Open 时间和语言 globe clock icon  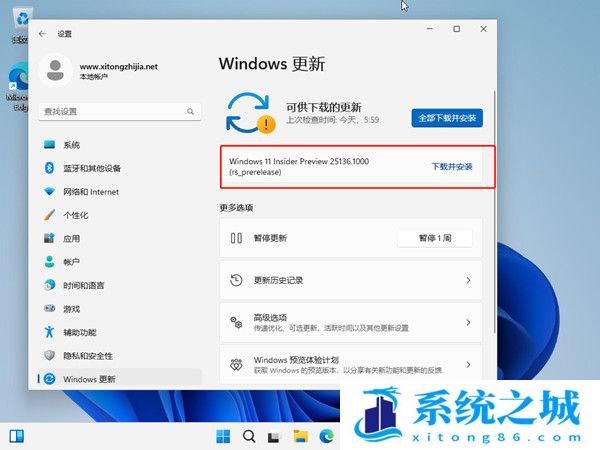click(x=49, y=285)
